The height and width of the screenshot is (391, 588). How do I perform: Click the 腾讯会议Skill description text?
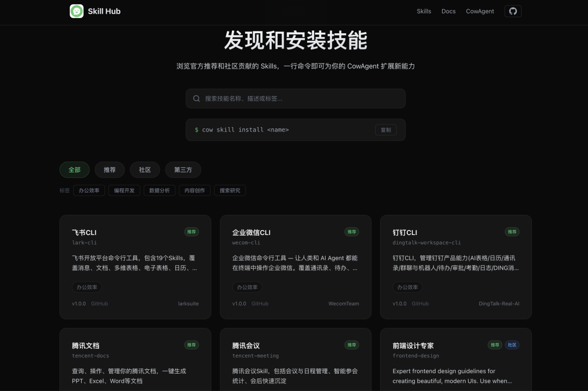[x=295, y=376]
